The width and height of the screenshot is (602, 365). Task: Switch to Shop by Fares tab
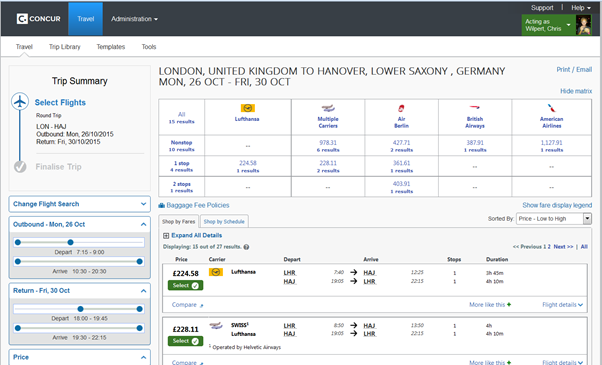click(x=179, y=221)
